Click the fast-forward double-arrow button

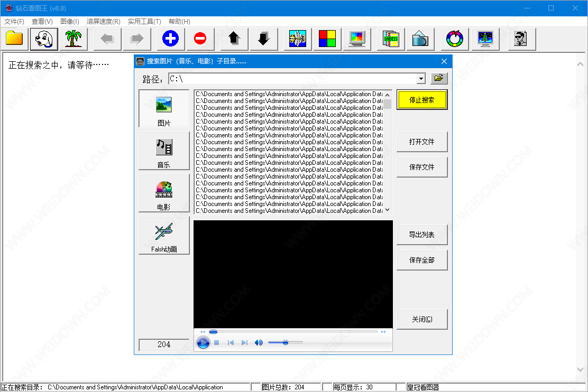[383, 332]
